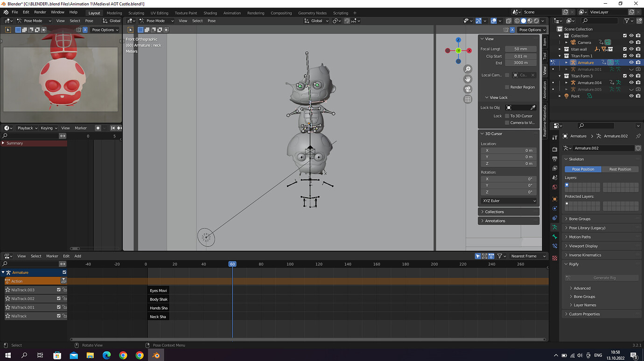Toggle viewport overlays button

(494, 21)
